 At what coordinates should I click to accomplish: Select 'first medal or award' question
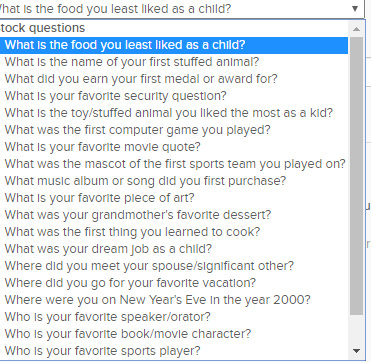pyautogui.click(x=173, y=79)
